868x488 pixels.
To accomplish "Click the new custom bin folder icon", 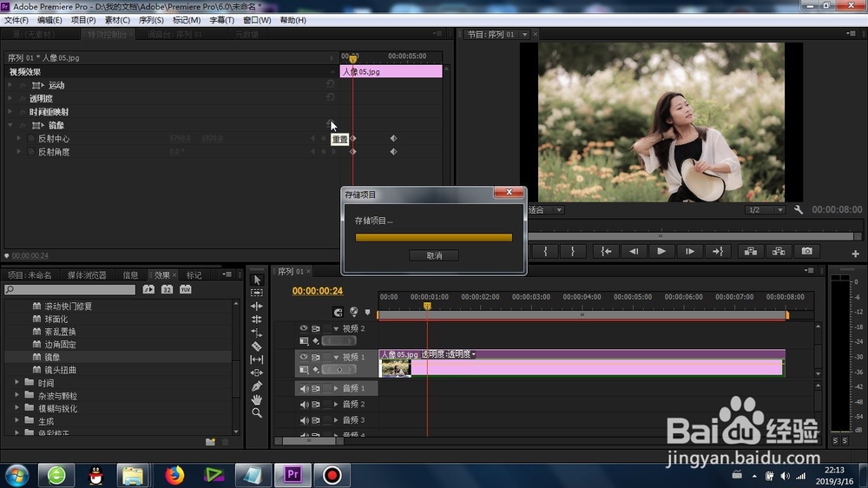I will pos(210,441).
